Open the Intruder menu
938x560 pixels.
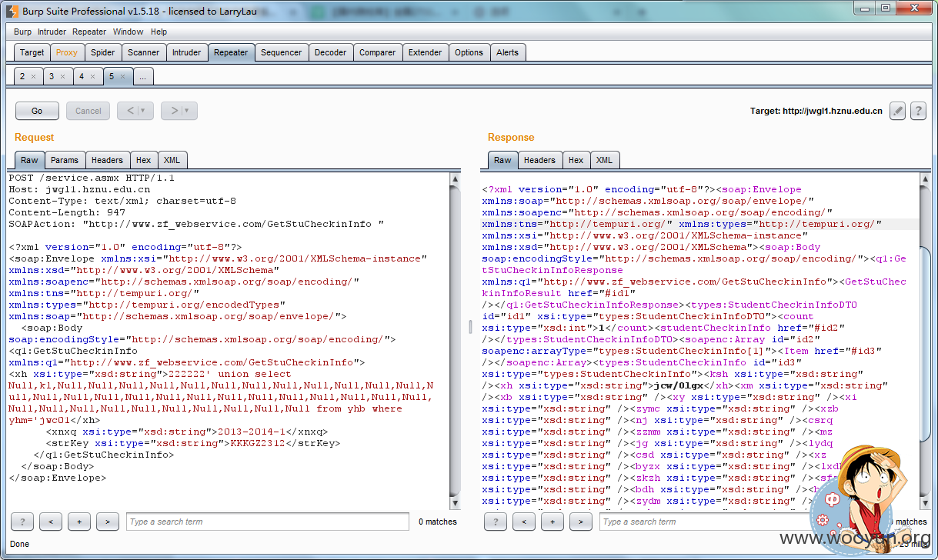52,32
